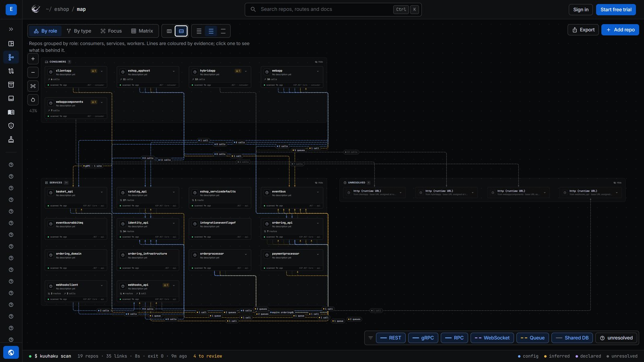
Task: Open the globe icon at bottom left
Action: coord(11,353)
